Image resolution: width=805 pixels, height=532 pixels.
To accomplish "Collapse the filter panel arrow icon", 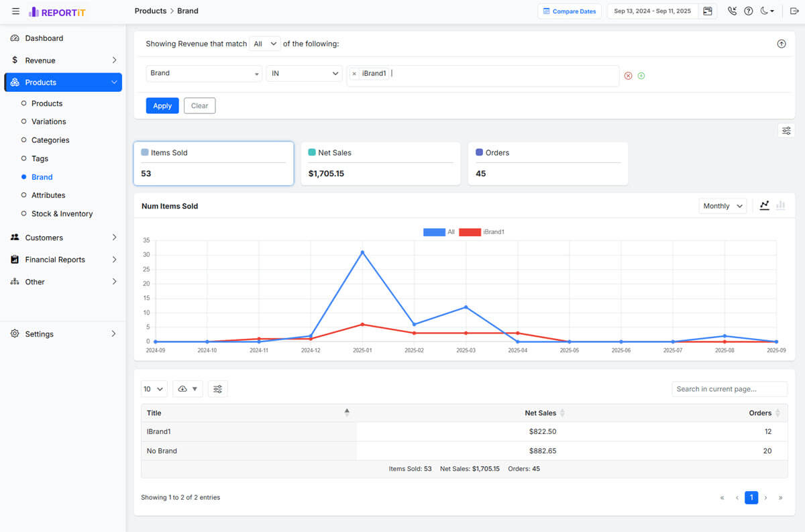I will pos(782,44).
